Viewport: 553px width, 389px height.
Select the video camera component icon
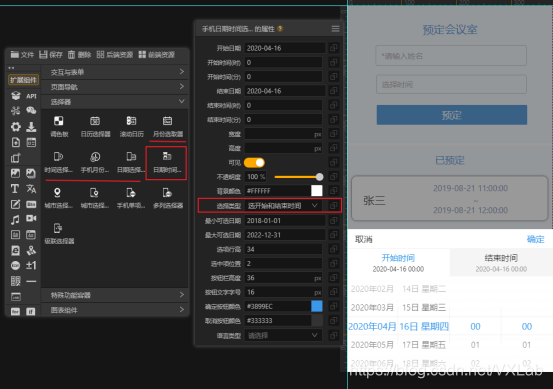[31, 219]
